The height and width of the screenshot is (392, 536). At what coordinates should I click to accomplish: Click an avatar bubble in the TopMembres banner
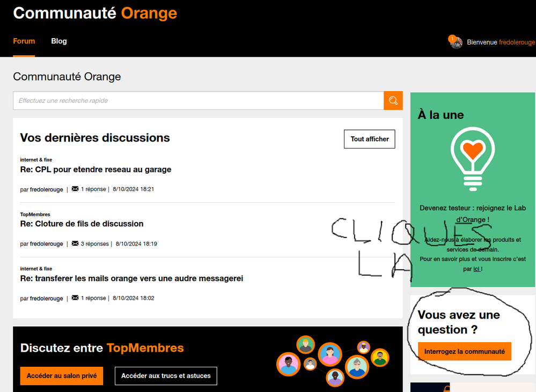[x=330, y=354]
